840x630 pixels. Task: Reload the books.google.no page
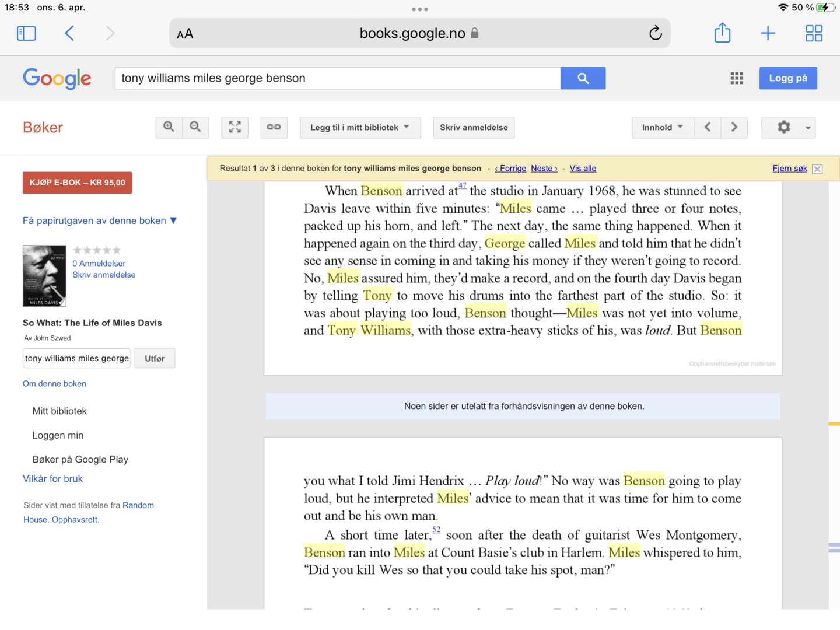coord(655,33)
